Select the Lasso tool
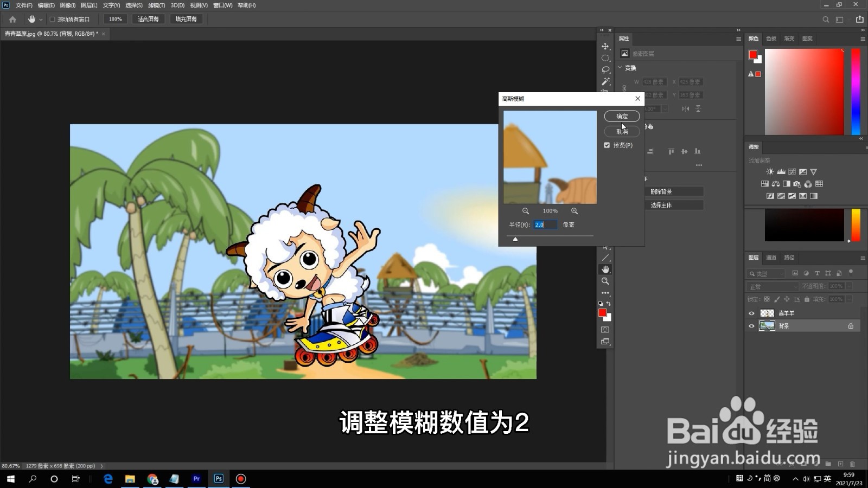This screenshot has width=868, height=488. pyautogui.click(x=605, y=70)
